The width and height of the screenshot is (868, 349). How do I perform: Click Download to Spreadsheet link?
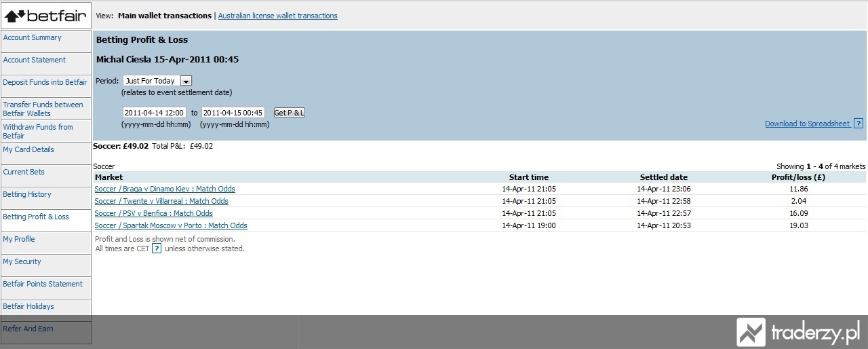click(x=807, y=124)
